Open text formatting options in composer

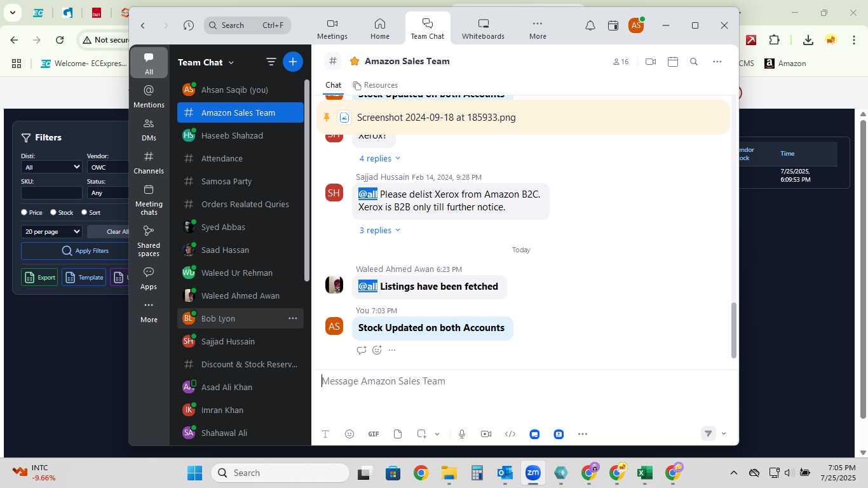tap(325, 434)
